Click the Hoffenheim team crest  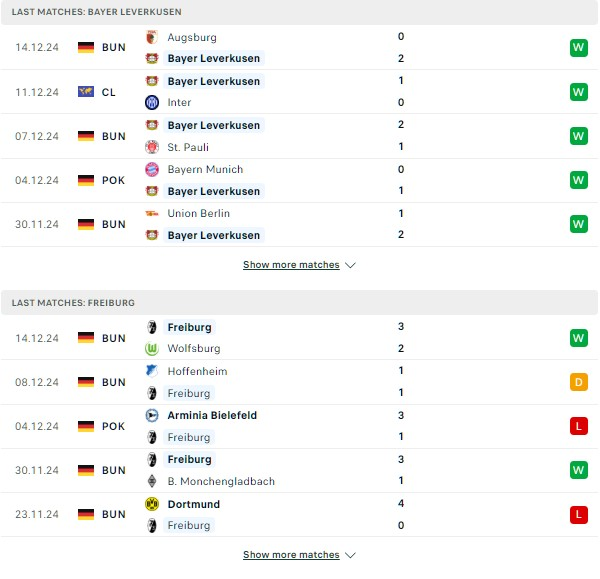click(x=152, y=371)
